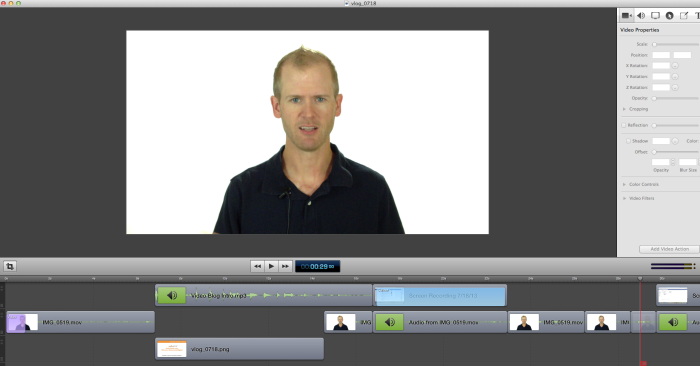Click the X Rotation value field

[x=661, y=66]
